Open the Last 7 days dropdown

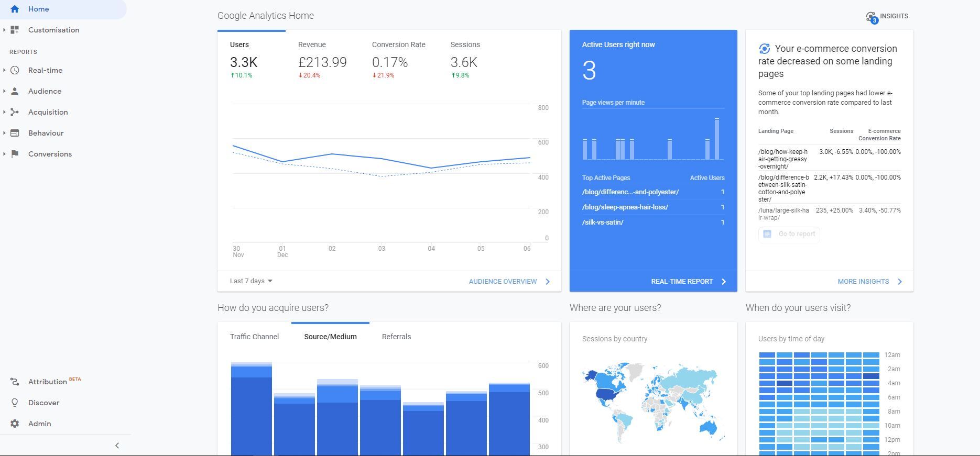pyautogui.click(x=251, y=281)
